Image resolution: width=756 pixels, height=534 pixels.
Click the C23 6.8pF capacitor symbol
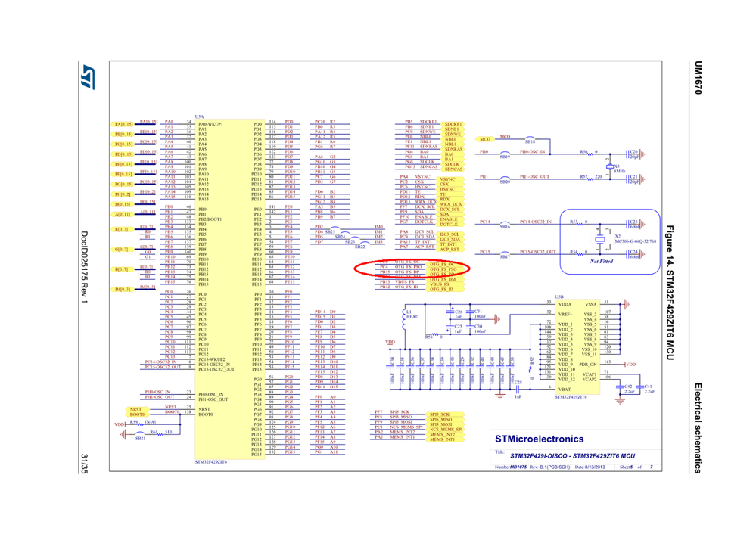click(628, 224)
